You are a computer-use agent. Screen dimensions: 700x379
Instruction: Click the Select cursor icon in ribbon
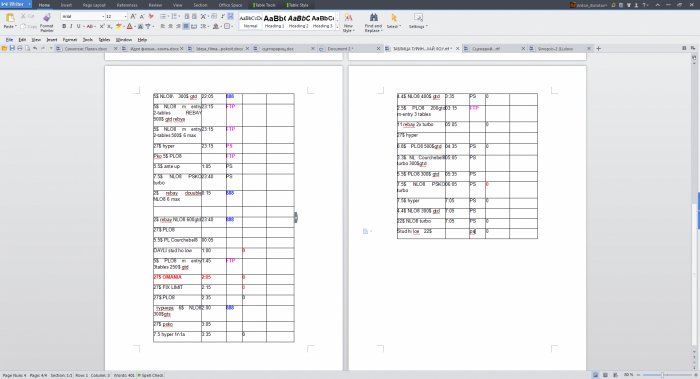click(394, 17)
